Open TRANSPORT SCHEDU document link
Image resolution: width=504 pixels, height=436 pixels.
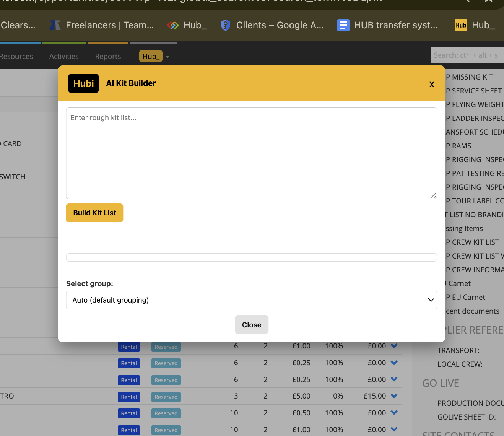[x=474, y=132]
